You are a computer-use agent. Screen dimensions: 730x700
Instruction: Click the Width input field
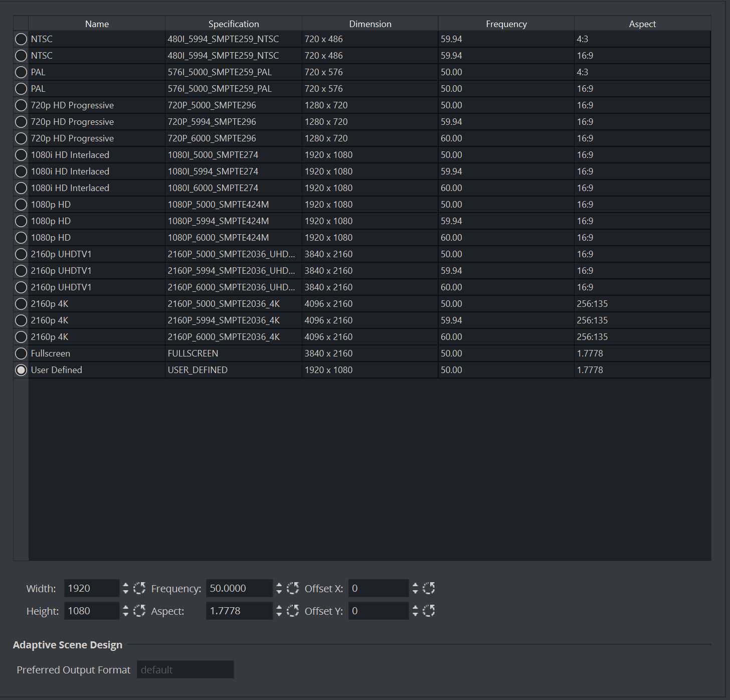[92, 588]
